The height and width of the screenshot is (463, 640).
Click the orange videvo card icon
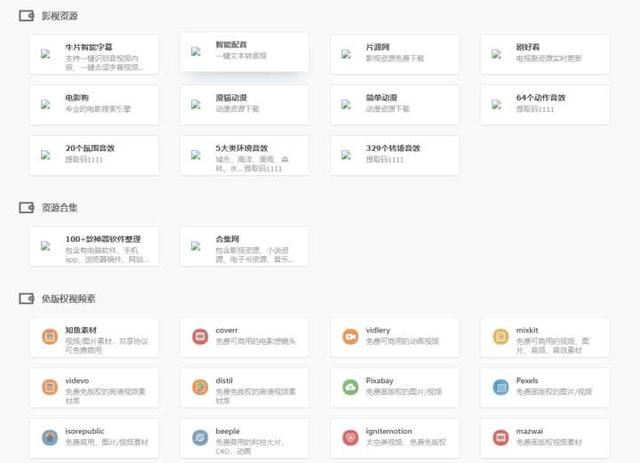coord(50,387)
